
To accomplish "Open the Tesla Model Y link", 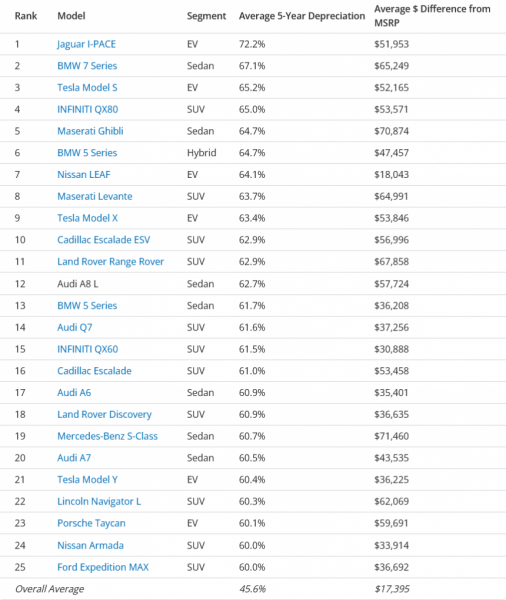I will point(88,480).
